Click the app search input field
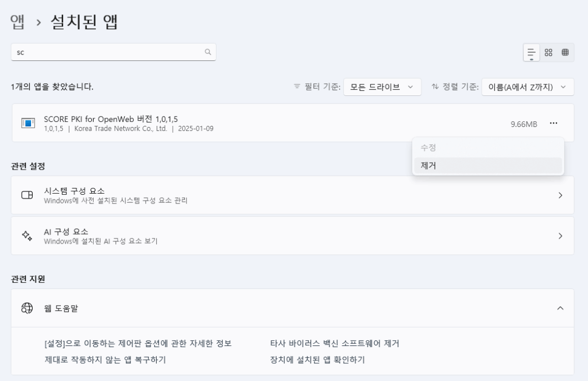Image resolution: width=588 pixels, height=381 pixels. point(113,52)
